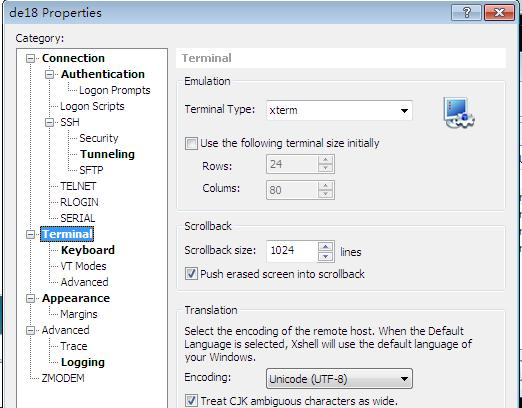Select Tunneling in the category tree
Screen dimensions: 522x408
click(107, 154)
